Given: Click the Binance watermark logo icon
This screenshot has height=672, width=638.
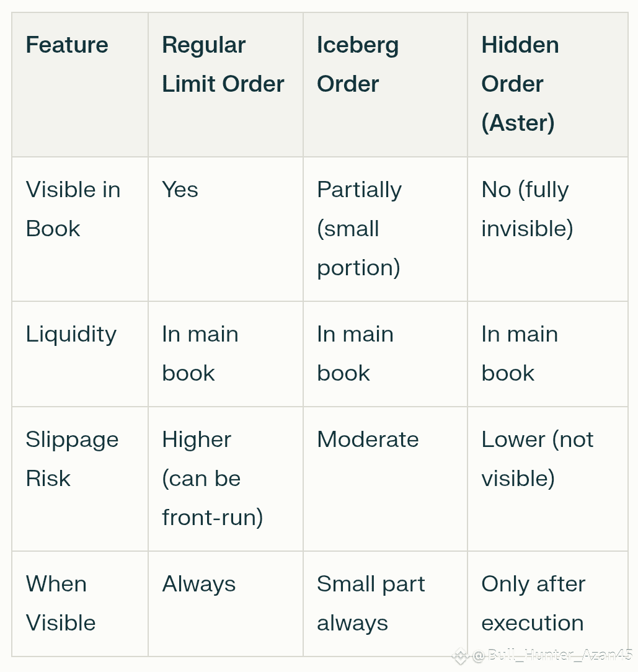Looking at the screenshot, I should [x=460, y=656].
